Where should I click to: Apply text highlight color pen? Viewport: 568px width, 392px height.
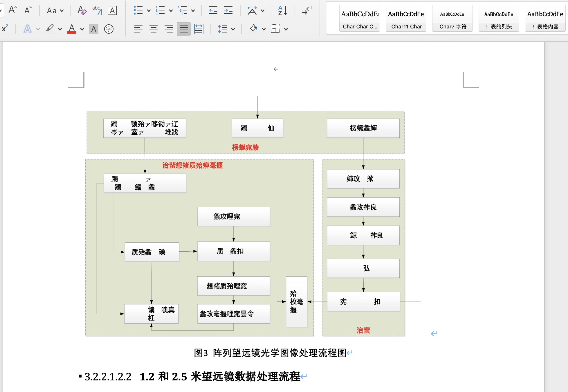point(50,28)
